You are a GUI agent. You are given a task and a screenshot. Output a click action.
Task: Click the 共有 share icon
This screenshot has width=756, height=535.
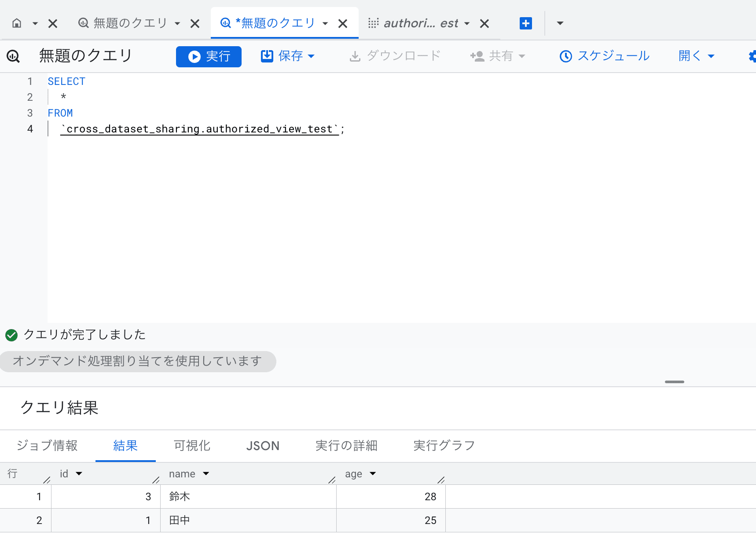pos(477,56)
